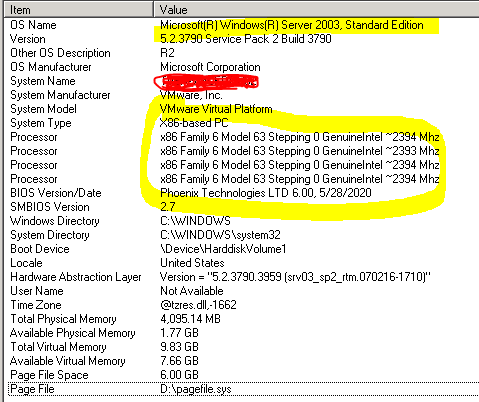The width and height of the screenshot is (479, 402).
Task: Select the Time Zone row label
Action: [36, 305]
